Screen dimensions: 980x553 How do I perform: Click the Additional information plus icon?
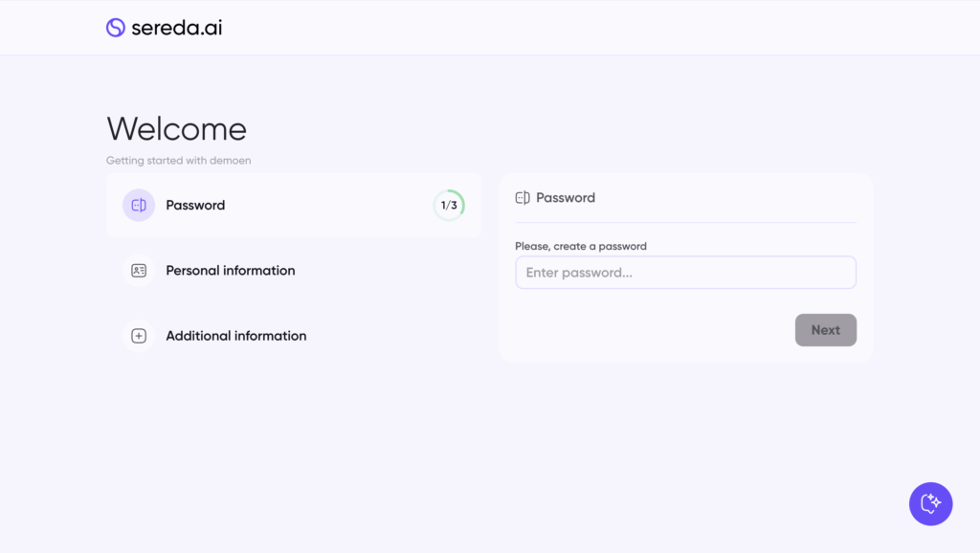[x=139, y=336]
